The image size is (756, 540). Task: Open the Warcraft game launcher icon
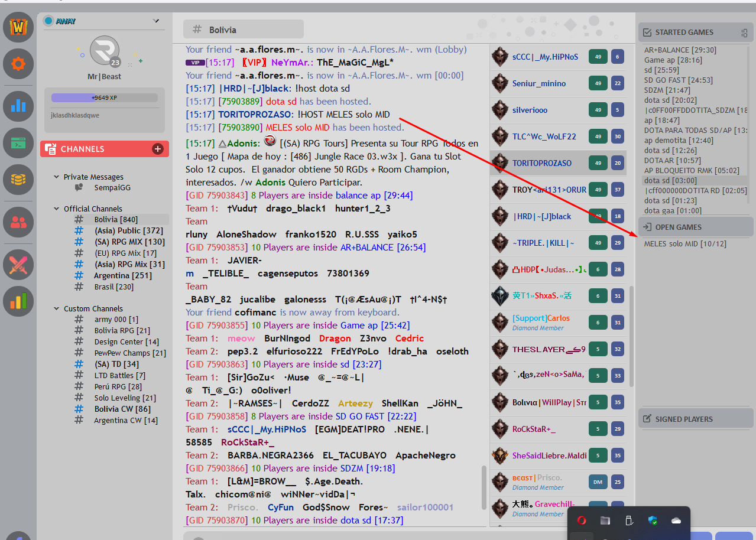(18, 27)
